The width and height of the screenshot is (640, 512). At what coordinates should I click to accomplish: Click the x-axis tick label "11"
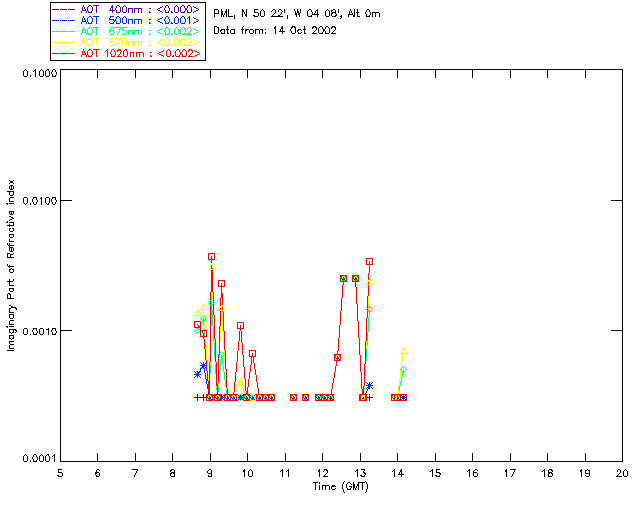tap(285, 473)
